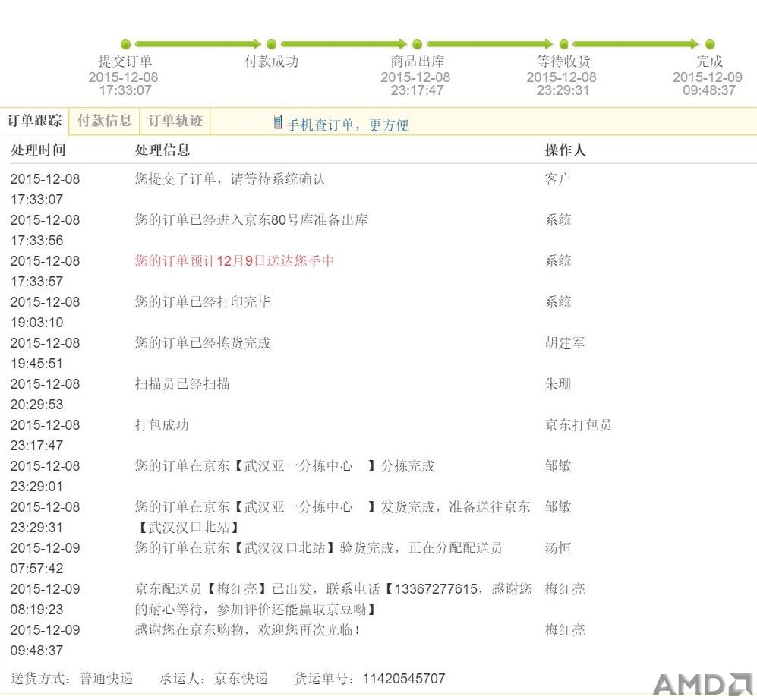Click the 京东配送员【梅红亮】已出发 message
This screenshot has height=700, width=757.
point(333,599)
